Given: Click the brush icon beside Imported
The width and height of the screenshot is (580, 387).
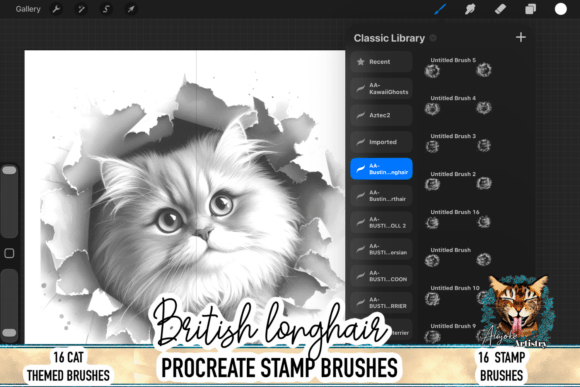Looking at the screenshot, I should click(x=360, y=142).
